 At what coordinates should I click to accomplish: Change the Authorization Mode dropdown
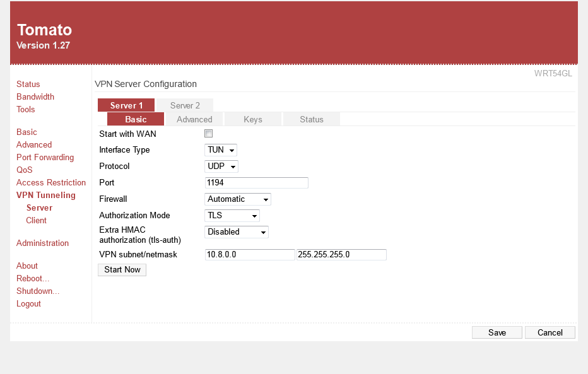pos(232,216)
